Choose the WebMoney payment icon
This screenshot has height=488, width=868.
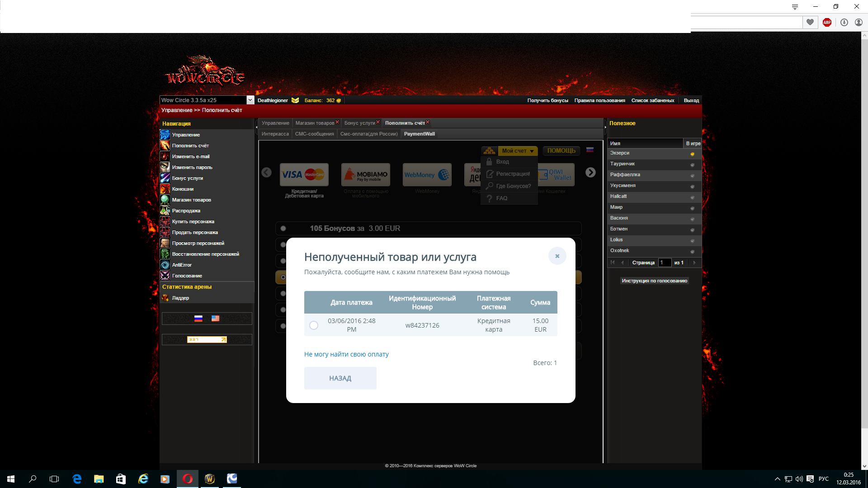click(427, 174)
